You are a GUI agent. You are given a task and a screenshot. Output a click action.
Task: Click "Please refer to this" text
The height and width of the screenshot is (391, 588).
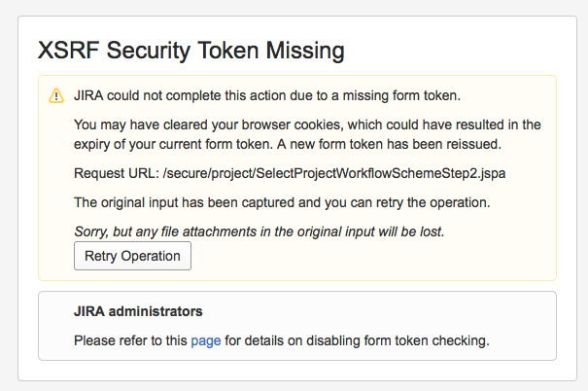coord(130,341)
